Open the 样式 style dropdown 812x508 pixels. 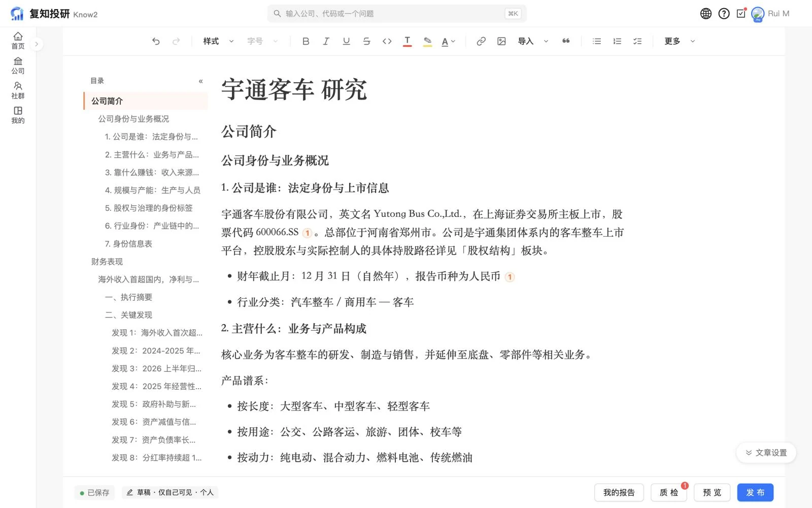pyautogui.click(x=218, y=41)
